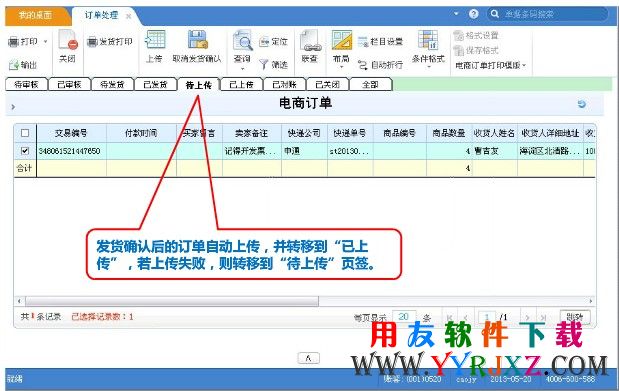Click the scrollbar right arrow
This screenshot has width=619, height=391.
pyautogui.click(x=591, y=301)
